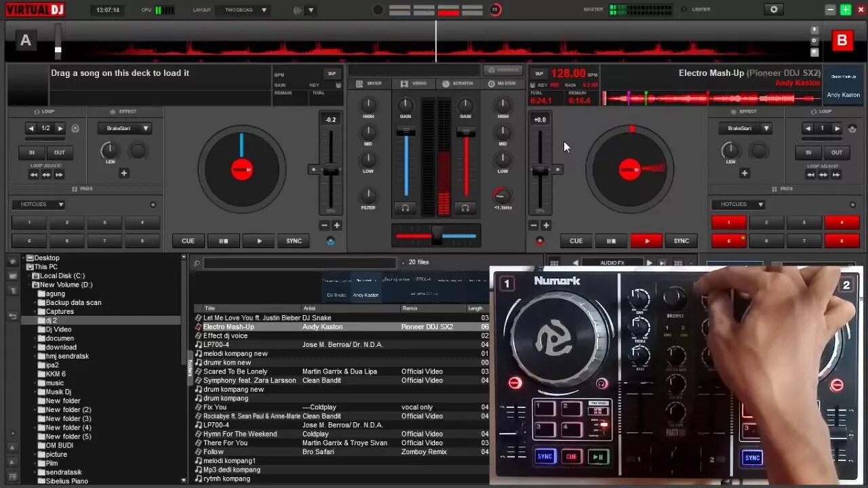Viewport: 868px width, 488px height.
Task: Click the left deck loop adjust forward icon
Action: [x=59, y=175]
